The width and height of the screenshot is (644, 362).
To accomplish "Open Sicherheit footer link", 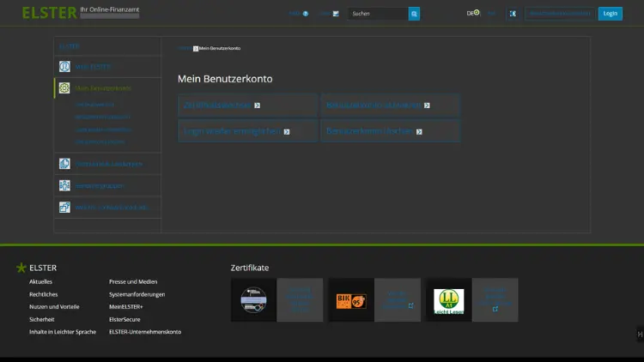I will click(41, 319).
